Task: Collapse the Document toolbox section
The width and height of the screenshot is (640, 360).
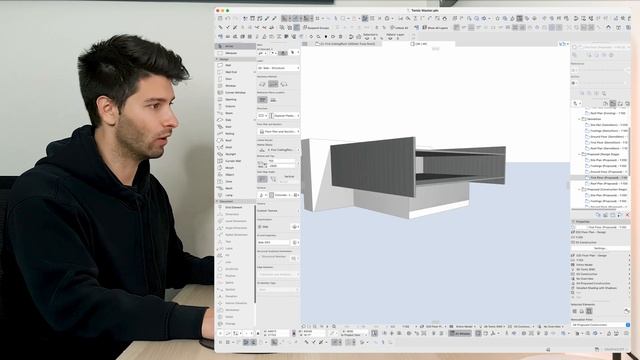Action: click(x=217, y=201)
